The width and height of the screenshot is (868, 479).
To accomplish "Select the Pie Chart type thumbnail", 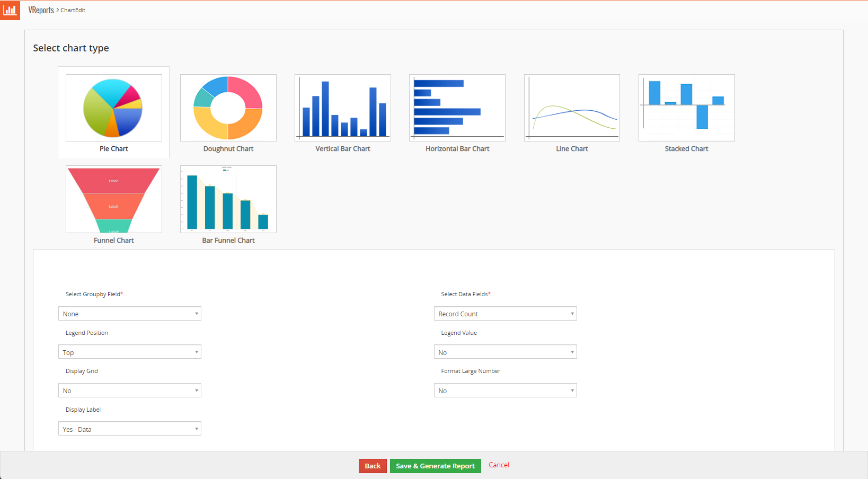I will (113, 108).
